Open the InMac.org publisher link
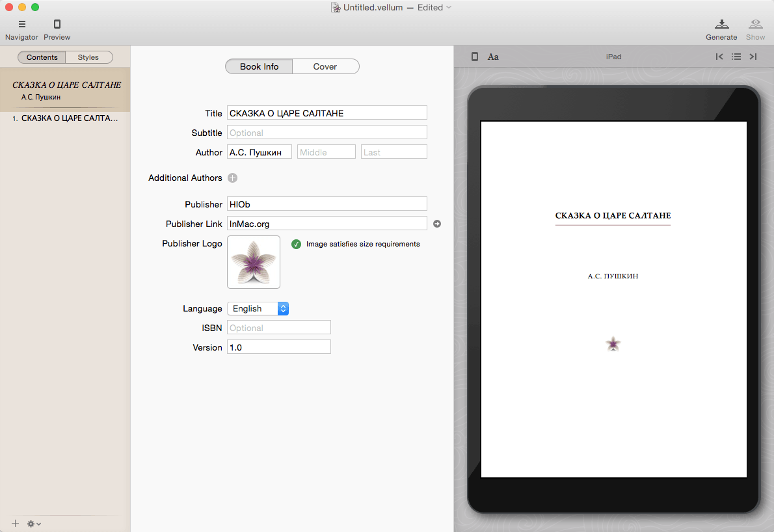 pos(436,224)
